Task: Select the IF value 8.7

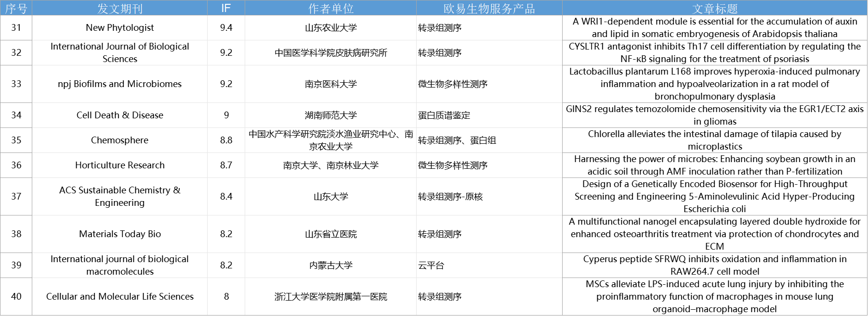Action: pos(226,165)
